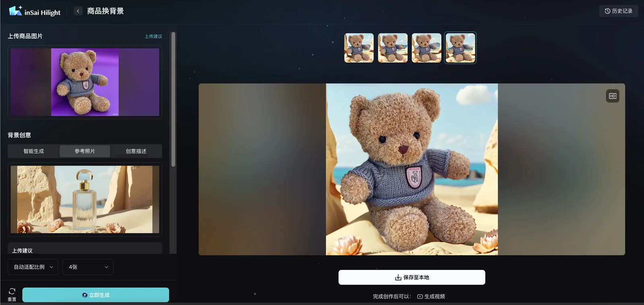The width and height of the screenshot is (644, 305).
Task: Click the inSai Hilight logo icon
Action: [16, 10]
